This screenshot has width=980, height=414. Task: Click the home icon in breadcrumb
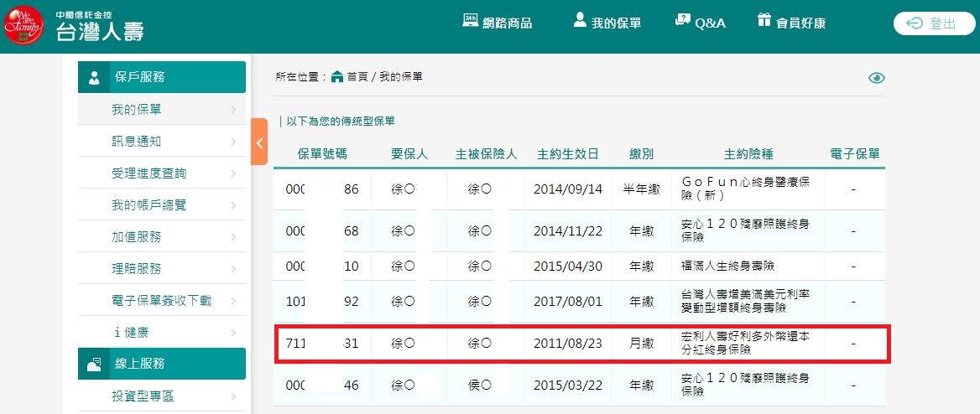pyautogui.click(x=337, y=77)
